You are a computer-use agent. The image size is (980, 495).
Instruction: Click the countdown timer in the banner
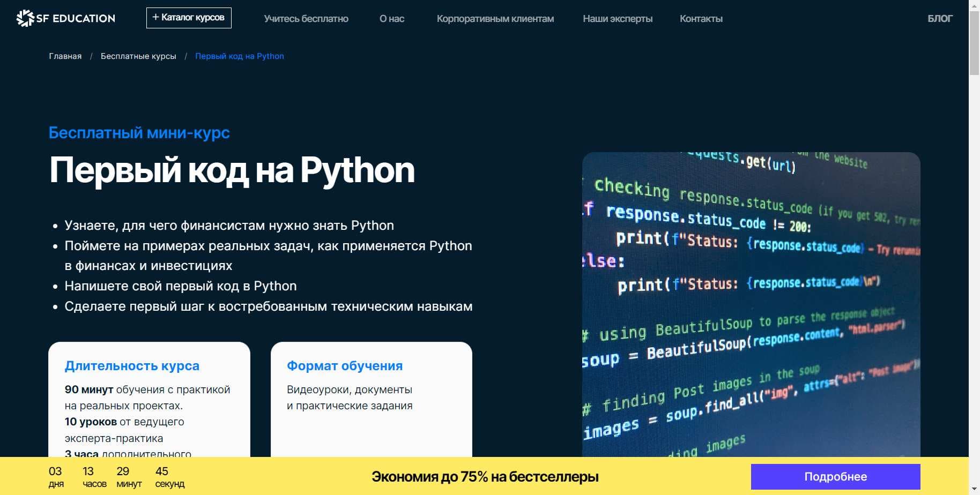(110, 476)
